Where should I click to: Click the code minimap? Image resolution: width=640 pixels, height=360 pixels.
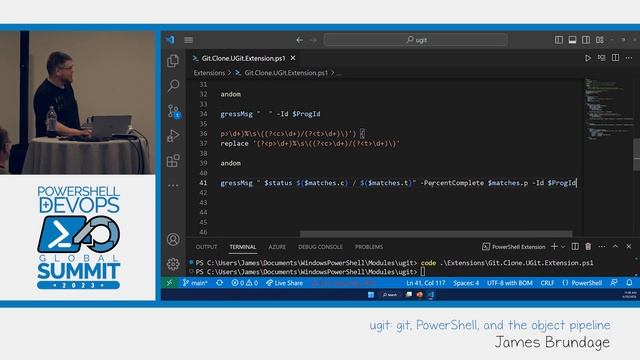(x=608, y=110)
